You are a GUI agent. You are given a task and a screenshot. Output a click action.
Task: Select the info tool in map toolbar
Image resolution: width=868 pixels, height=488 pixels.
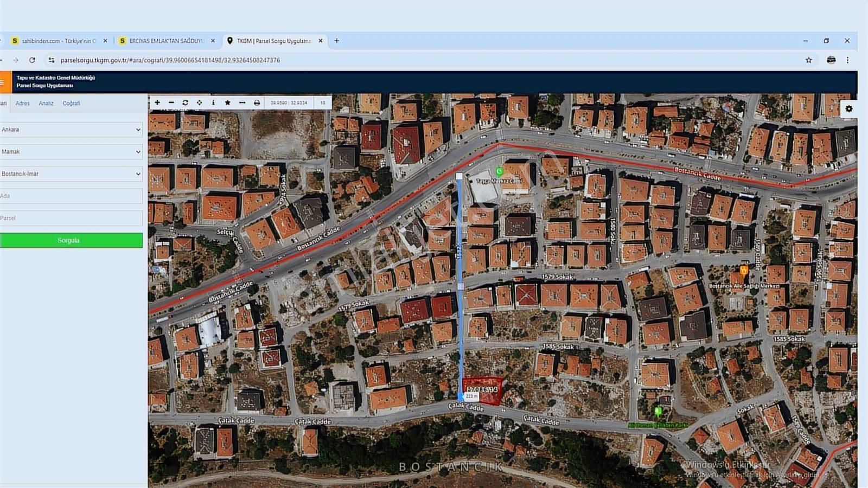point(213,102)
